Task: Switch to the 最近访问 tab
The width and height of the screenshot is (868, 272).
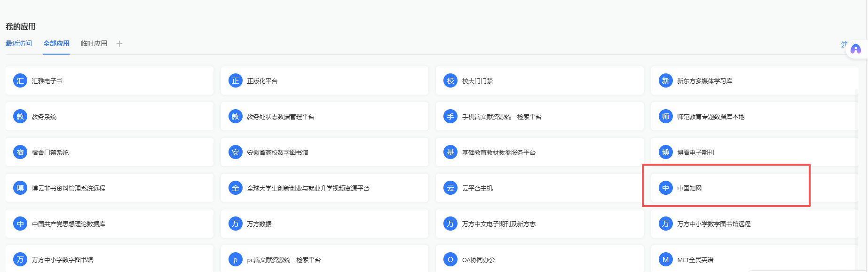Action: pyautogui.click(x=19, y=43)
